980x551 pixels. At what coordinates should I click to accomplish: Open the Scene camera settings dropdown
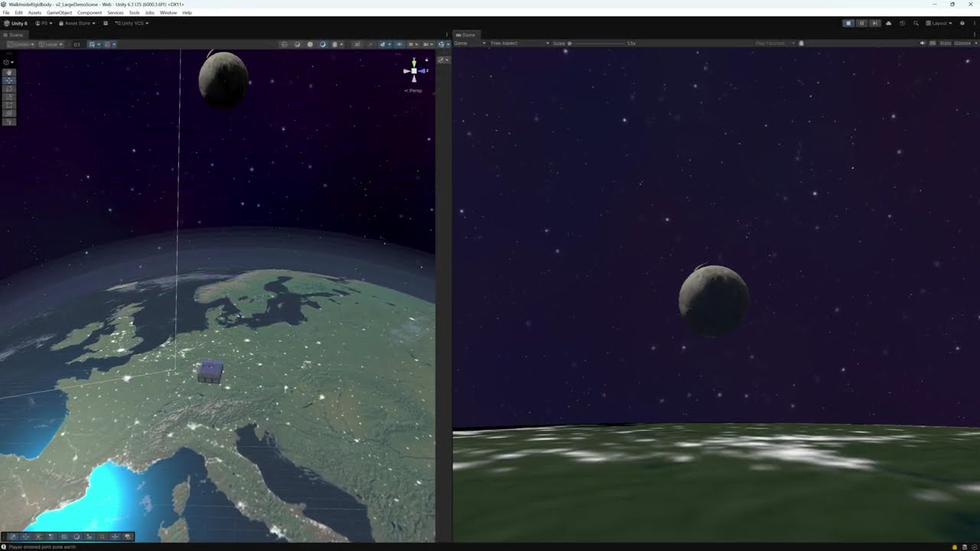[428, 44]
